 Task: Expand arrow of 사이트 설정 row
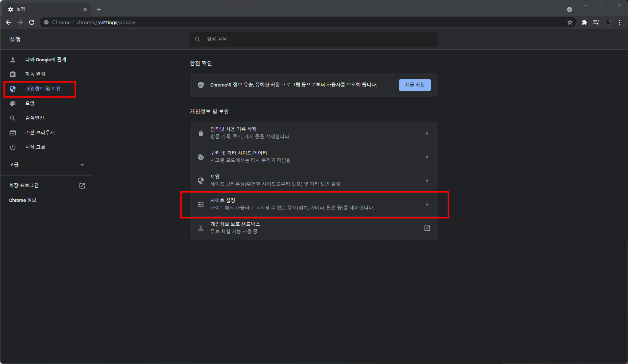pyautogui.click(x=427, y=204)
